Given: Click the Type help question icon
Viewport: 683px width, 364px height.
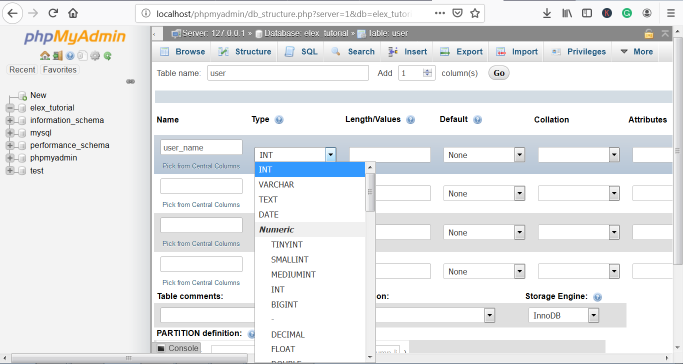Looking at the screenshot, I should (x=279, y=120).
